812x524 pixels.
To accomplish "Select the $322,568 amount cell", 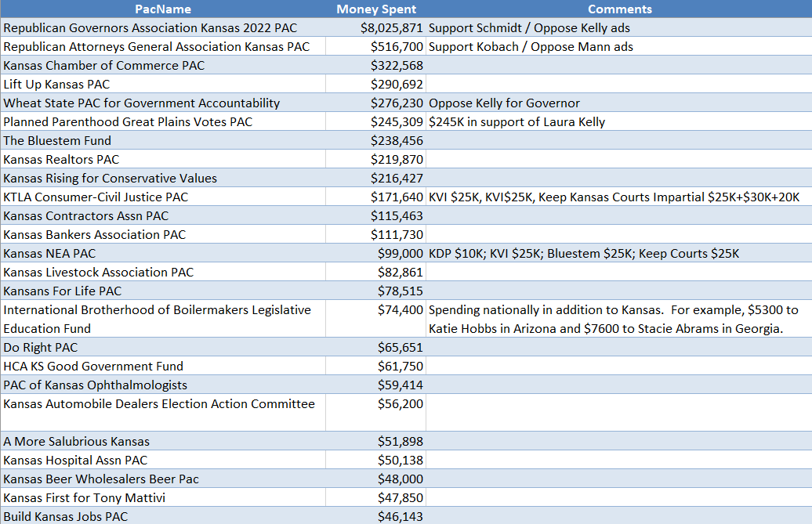I will pos(376,65).
